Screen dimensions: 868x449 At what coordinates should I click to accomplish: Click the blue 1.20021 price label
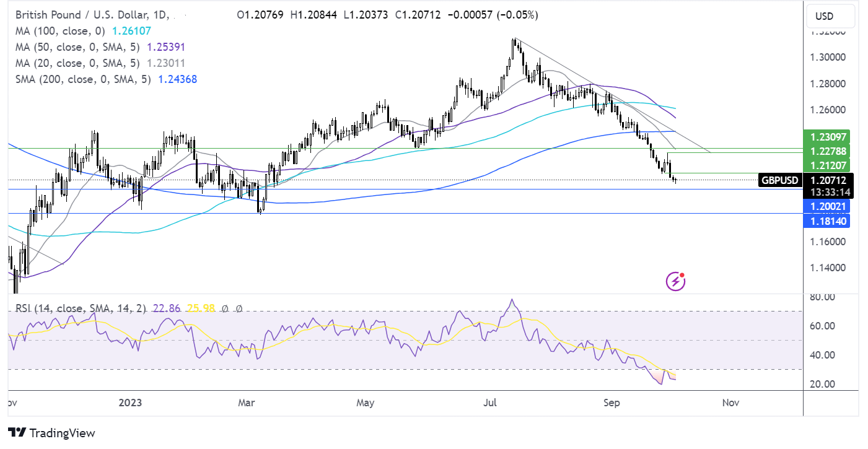(x=826, y=206)
